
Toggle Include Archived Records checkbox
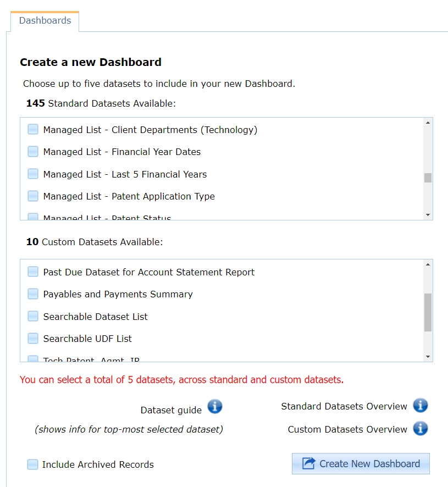33,464
